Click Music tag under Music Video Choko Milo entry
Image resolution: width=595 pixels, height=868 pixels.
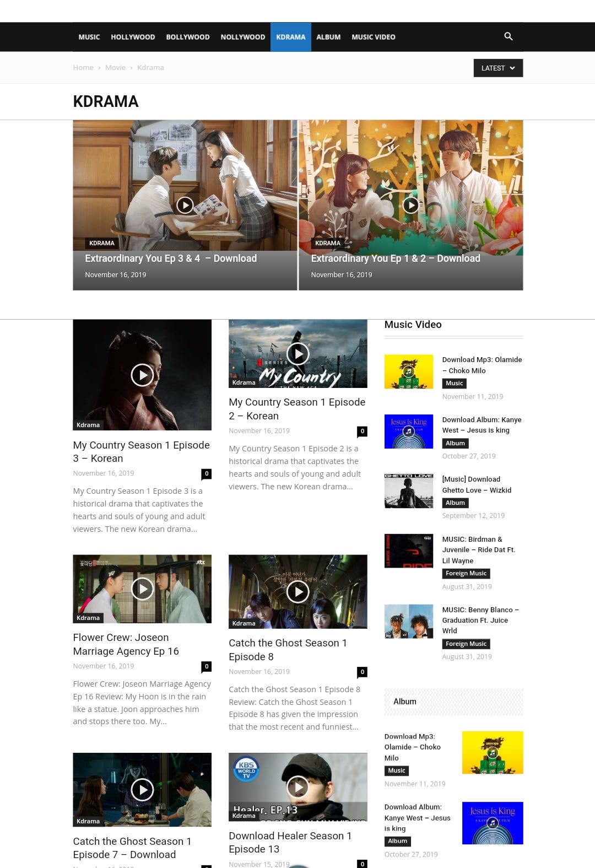pyautogui.click(x=455, y=384)
